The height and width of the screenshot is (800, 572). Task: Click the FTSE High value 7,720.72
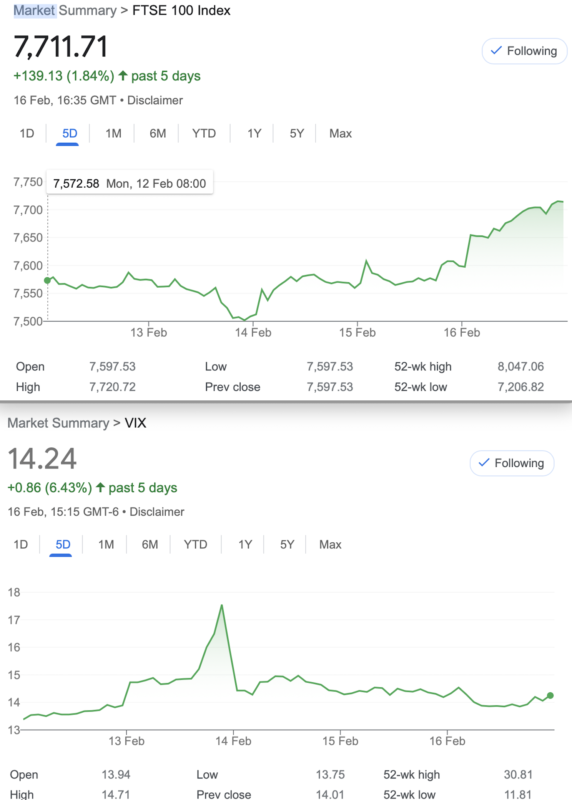point(112,387)
